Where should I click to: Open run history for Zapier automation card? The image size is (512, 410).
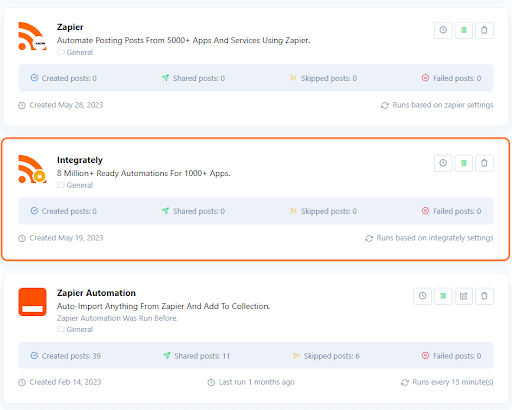coord(443,30)
